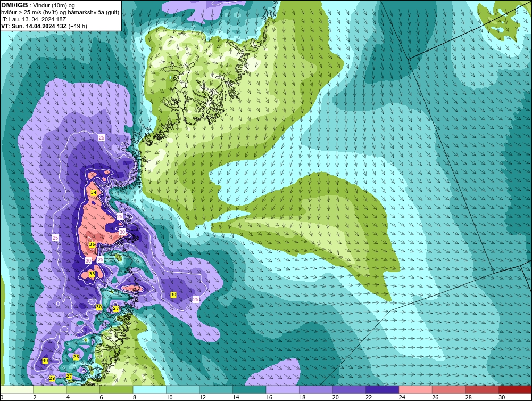Click the color scale number 10
This screenshot has width=532, height=401.
(169, 397)
